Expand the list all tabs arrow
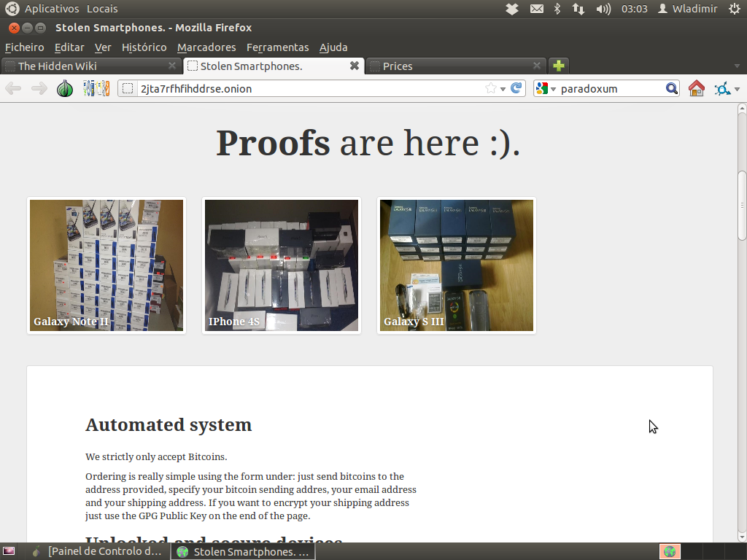 click(x=737, y=66)
